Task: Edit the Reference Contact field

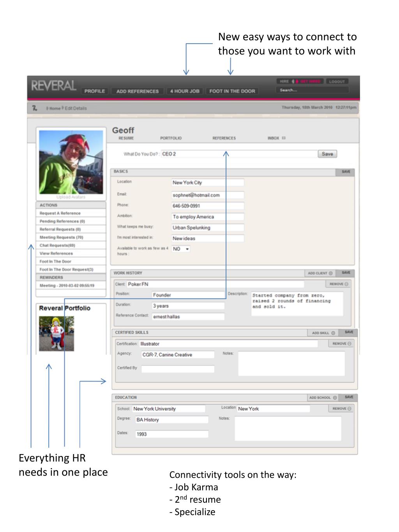Action: point(188,317)
